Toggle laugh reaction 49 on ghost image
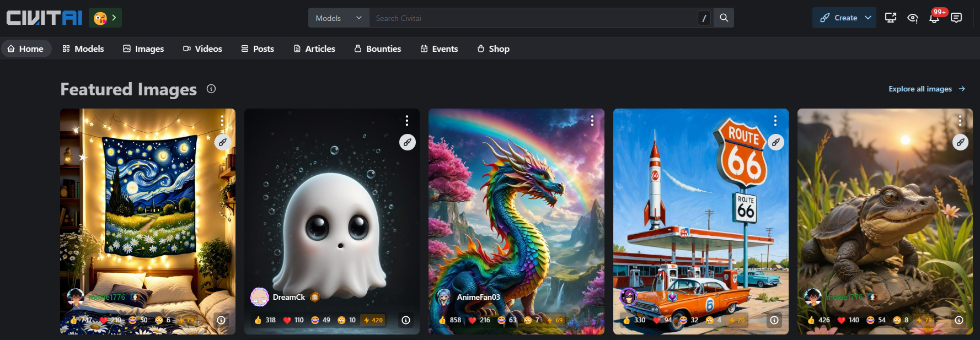 tap(320, 320)
